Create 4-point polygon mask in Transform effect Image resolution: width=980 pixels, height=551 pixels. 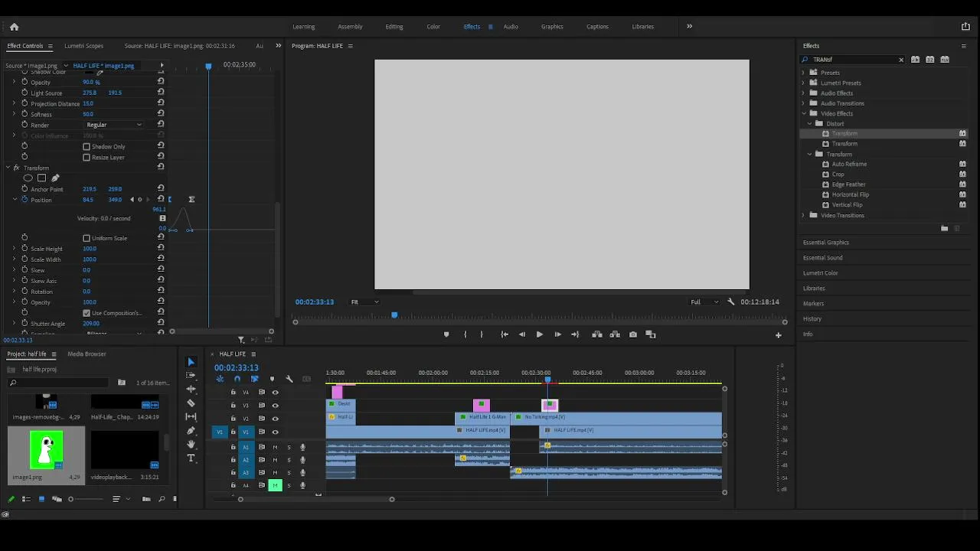pyautogui.click(x=41, y=178)
